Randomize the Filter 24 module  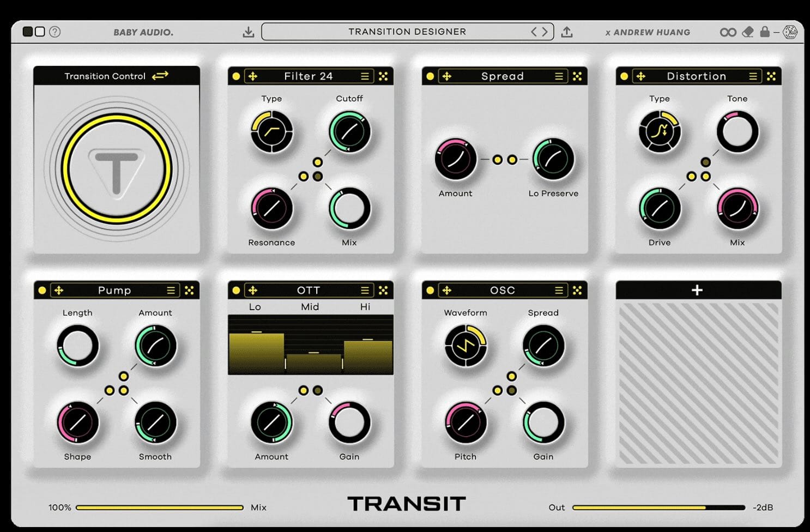383,76
